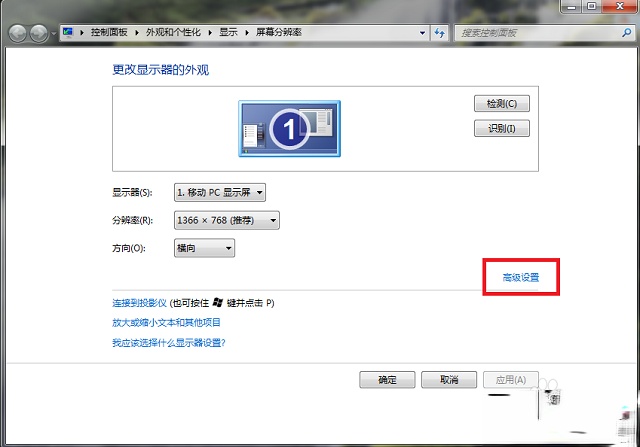
Task: Click the 确定 button
Action: coord(387,380)
